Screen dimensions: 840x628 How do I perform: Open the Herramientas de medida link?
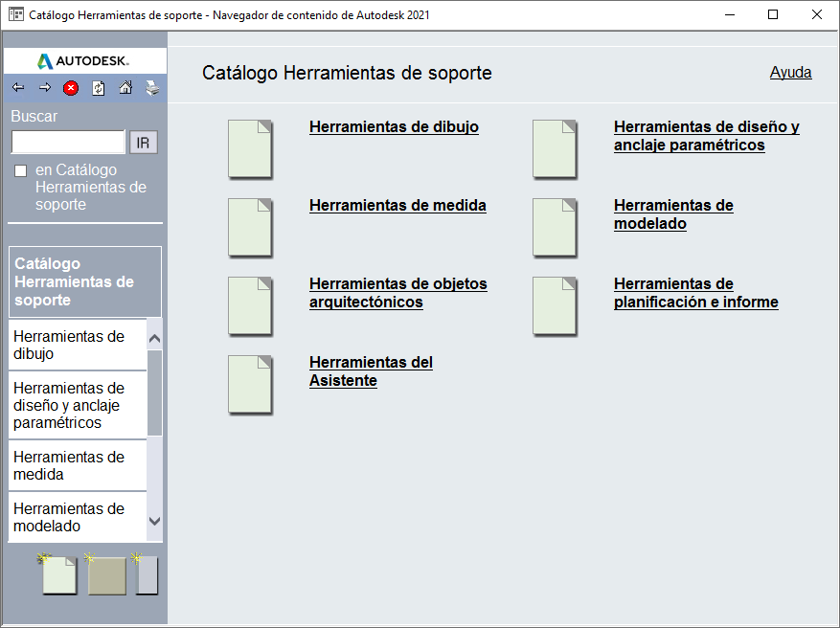(397, 206)
